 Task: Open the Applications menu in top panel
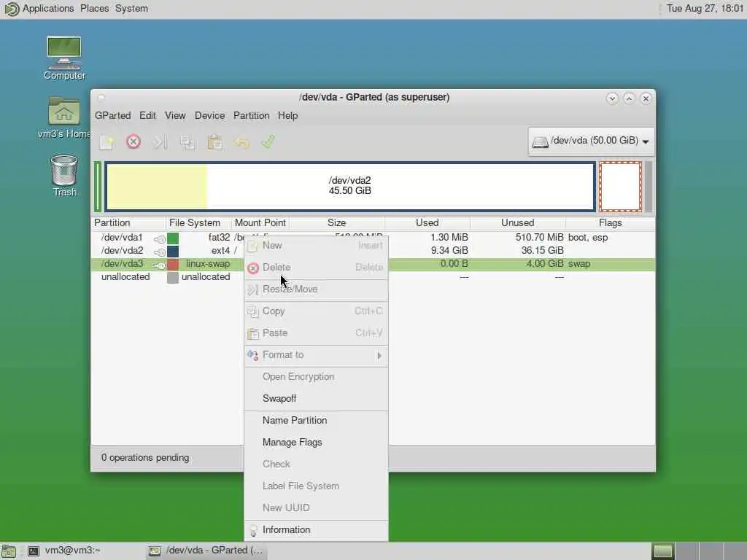tap(48, 9)
